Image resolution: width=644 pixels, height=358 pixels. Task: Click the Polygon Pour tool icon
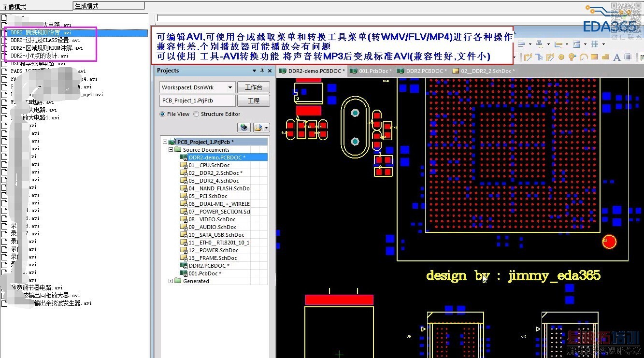click(x=606, y=57)
